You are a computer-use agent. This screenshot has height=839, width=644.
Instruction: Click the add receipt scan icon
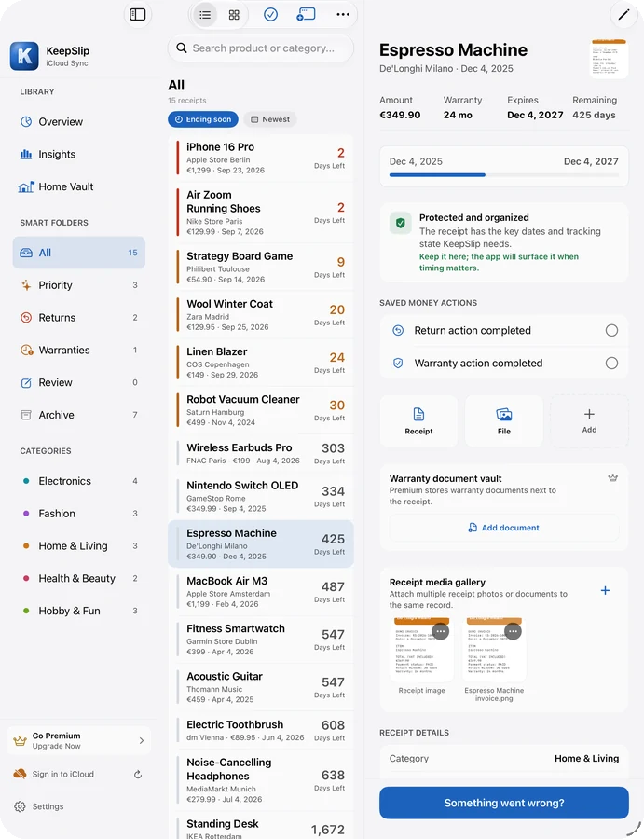306,14
